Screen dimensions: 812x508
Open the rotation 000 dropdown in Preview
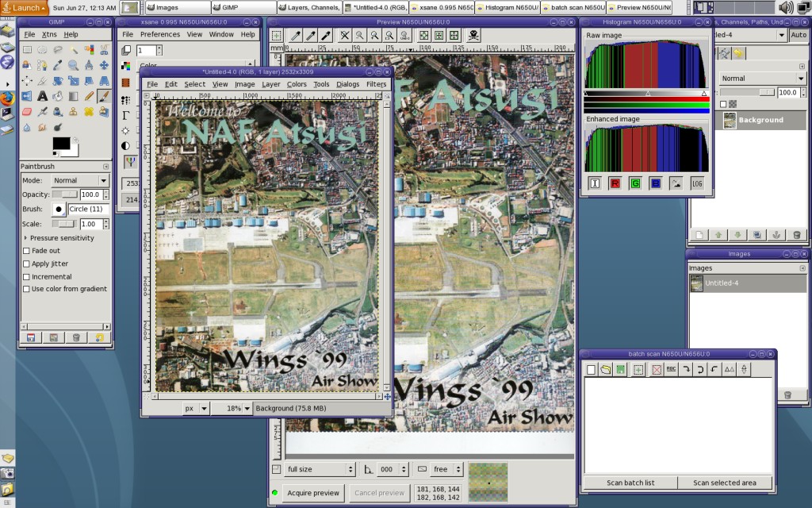tap(392, 469)
